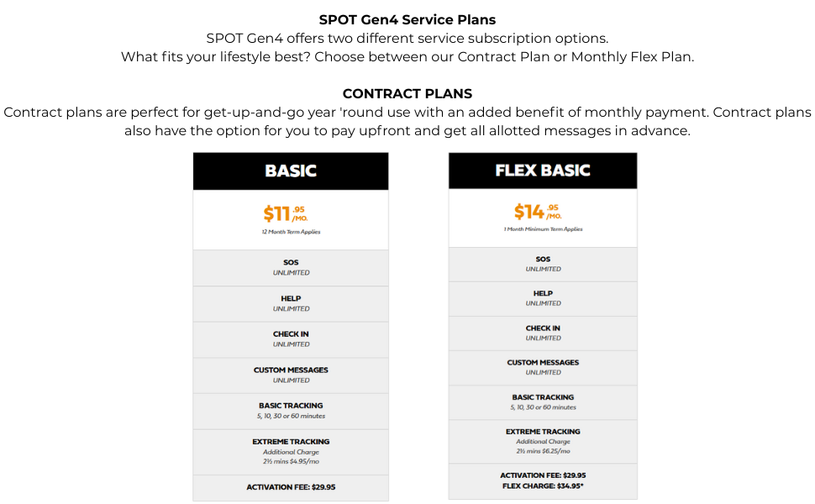This screenshot has width=815, height=504.
Task: Click EXTREME TRACKING row showing $4.95/mo
Action: 291,451
